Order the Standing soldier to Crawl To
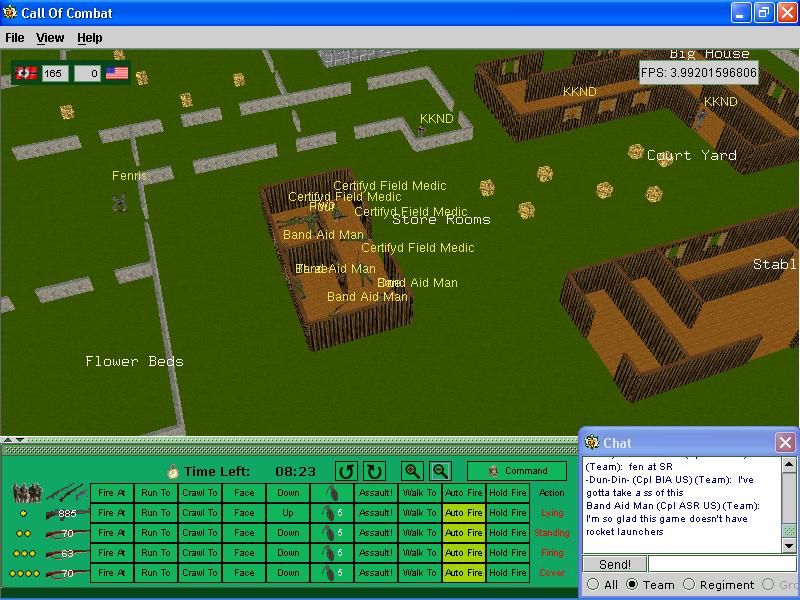 pyautogui.click(x=199, y=533)
